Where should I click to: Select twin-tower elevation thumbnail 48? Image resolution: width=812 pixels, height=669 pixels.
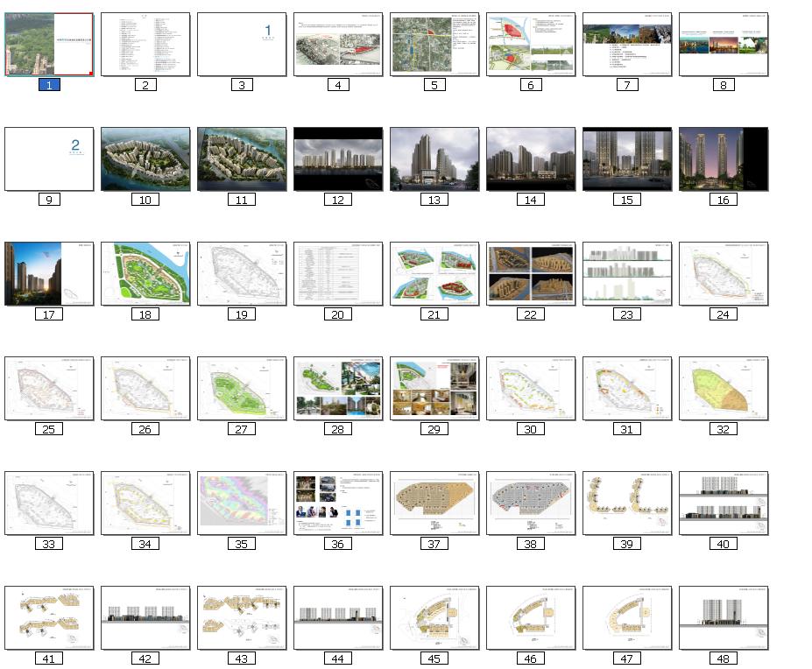[724, 617]
